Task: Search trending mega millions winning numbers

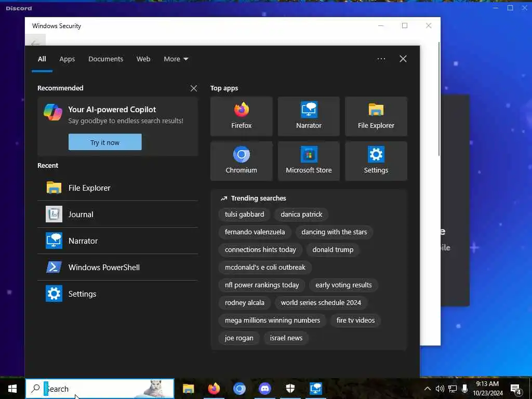Action: click(x=272, y=320)
